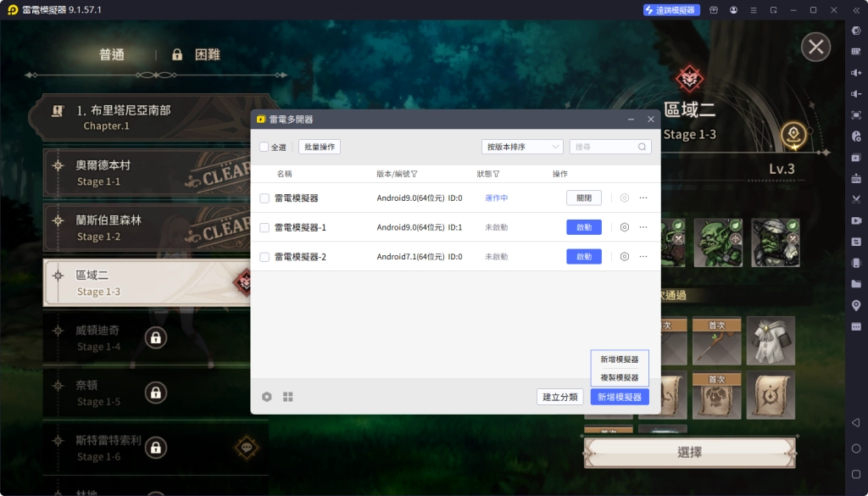Click the blue 新增模擬器 button

click(620, 397)
